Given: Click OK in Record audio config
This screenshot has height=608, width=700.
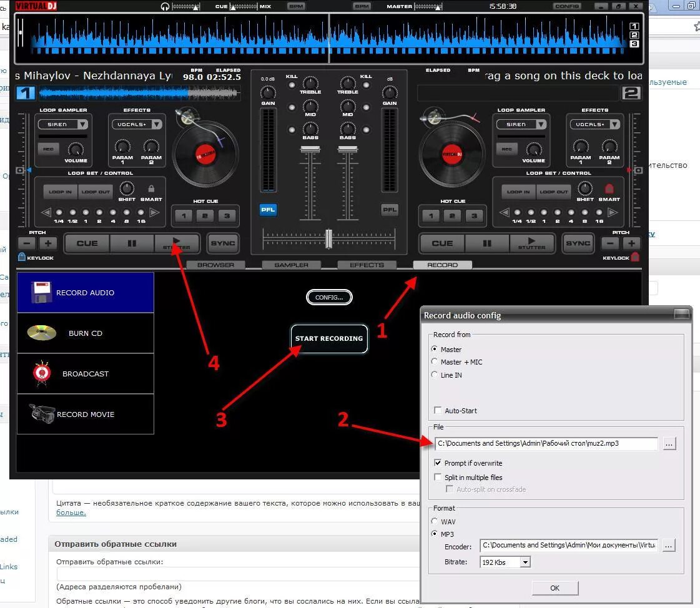Looking at the screenshot, I should click(555, 588).
